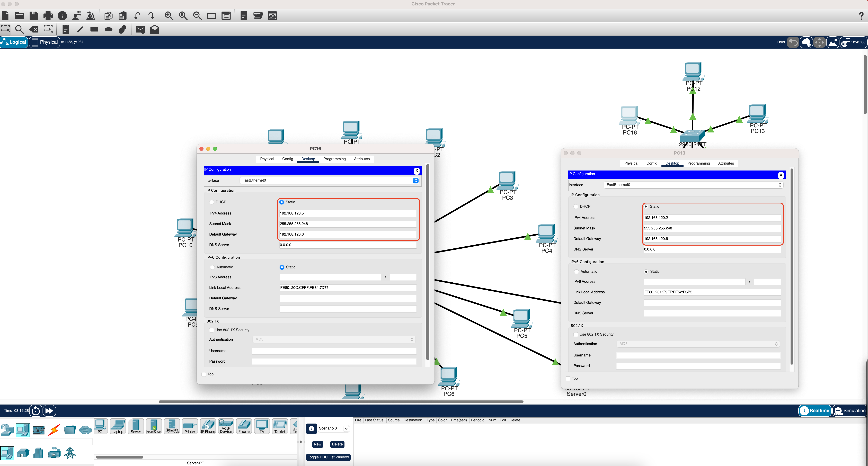868x466 pixels.
Task: Zoom out of the workspace
Action: tap(197, 16)
